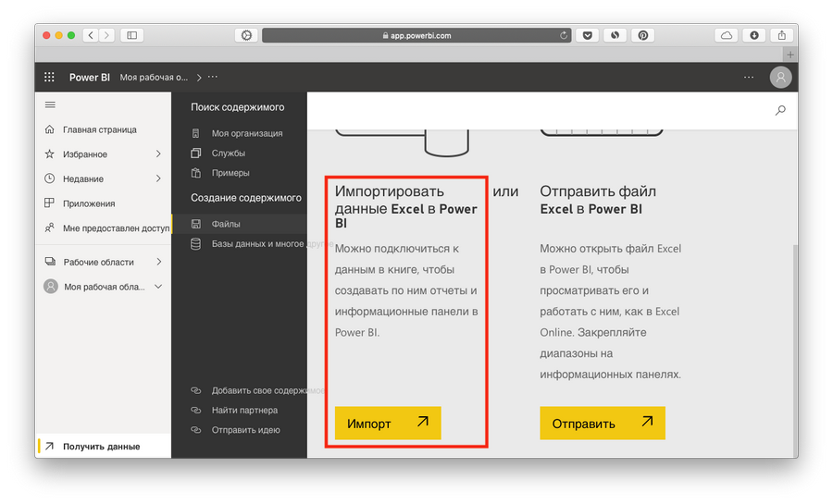This screenshot has width=833, height=504.
Task: Click the star icon beside Избранное
Action: (49, 154)
